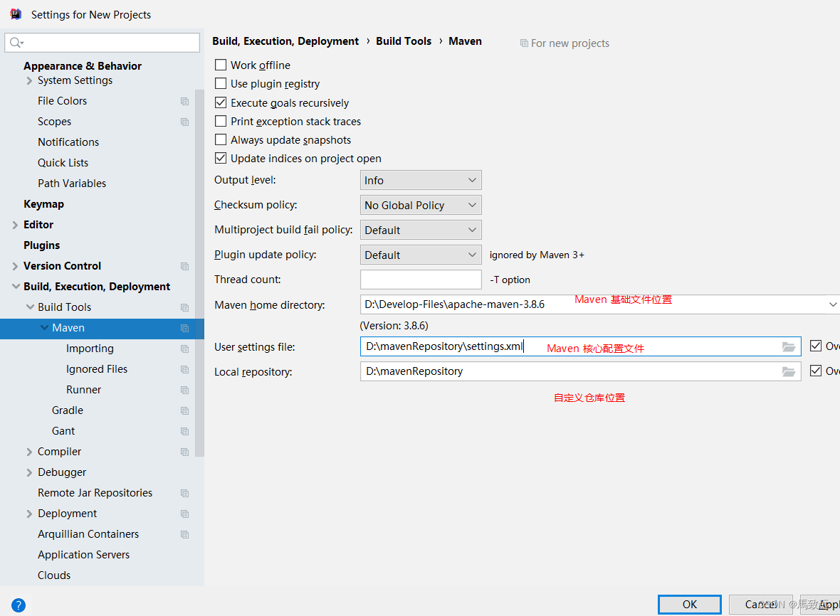The width and height of the screenshot is (840, 616).
Task: Click the help question mark icon
Action: pos(19,605)
